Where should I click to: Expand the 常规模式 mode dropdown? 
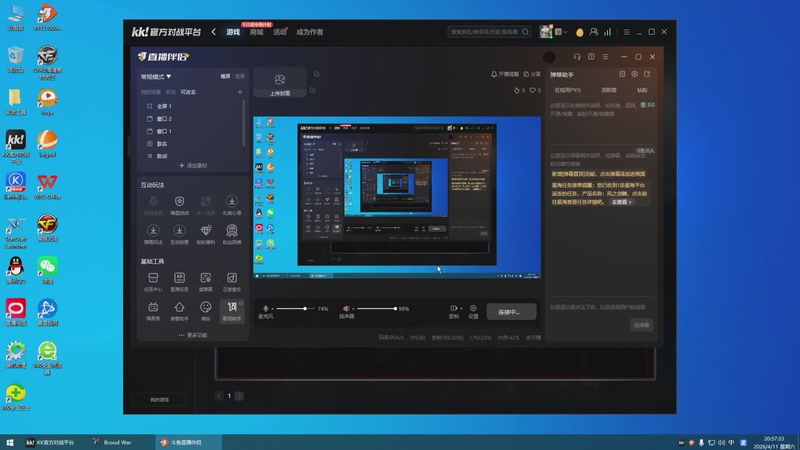pyautogui.click(x=156, y=77)
